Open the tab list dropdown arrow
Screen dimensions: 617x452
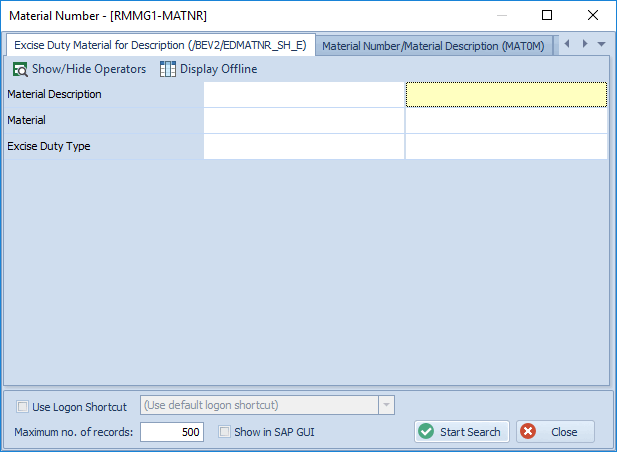click(601, 44)
